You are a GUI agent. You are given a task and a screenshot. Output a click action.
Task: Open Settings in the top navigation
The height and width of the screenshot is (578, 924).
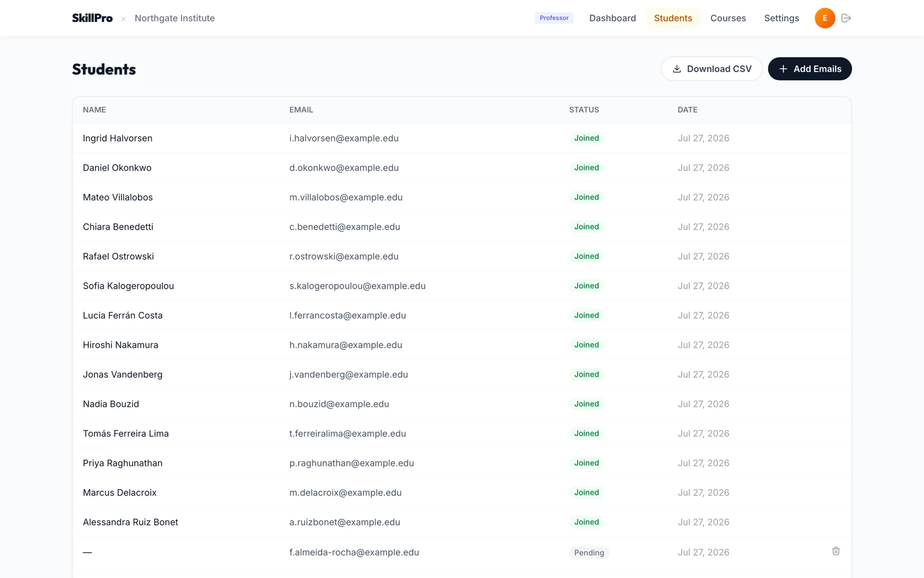click(781, 18)
